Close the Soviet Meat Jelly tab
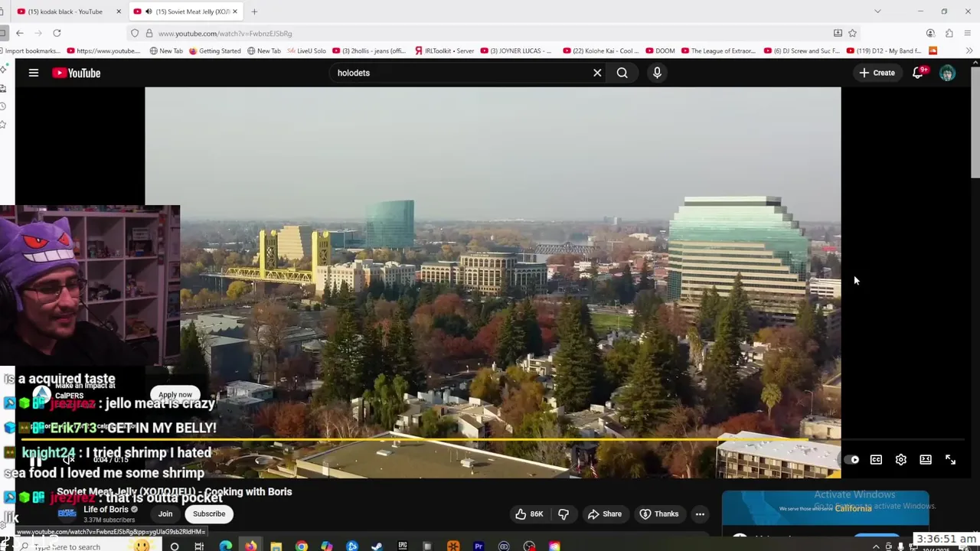 [236, 11]
